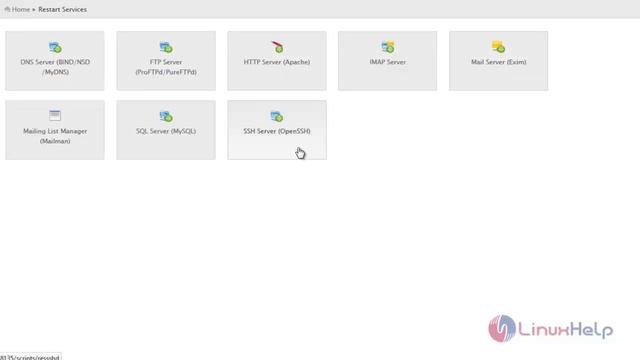Open DNS Server (BIND/NSD/MyDNS) link
The image size is (640, 360).
55,67
